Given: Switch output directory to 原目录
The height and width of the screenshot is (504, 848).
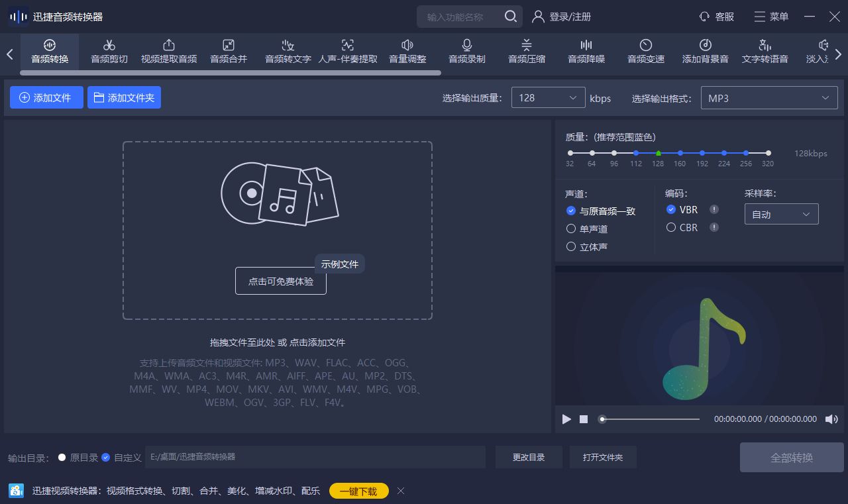Looking at the screenshot, I should click(62, 457).
